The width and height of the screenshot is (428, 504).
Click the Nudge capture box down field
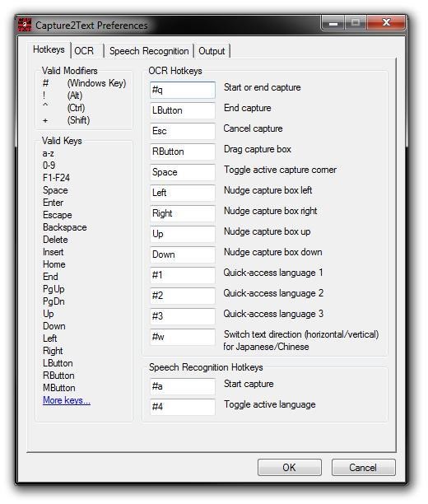click(x=183, y=254)
